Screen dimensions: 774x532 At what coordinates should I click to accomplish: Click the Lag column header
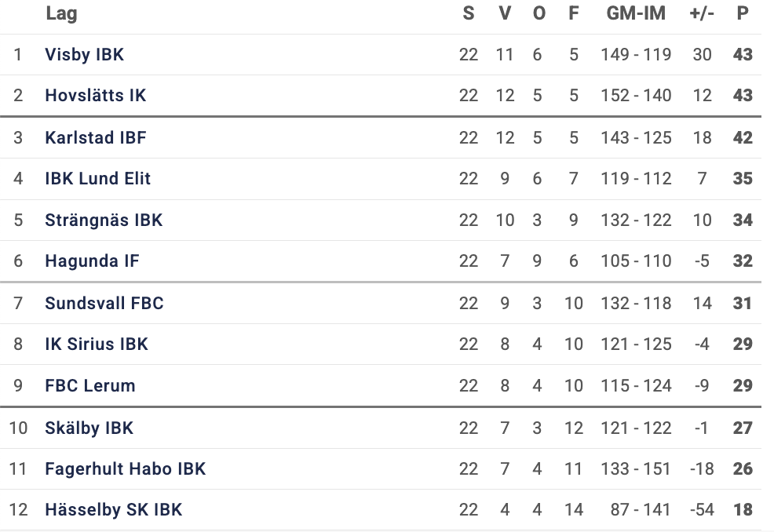[61, 13]
